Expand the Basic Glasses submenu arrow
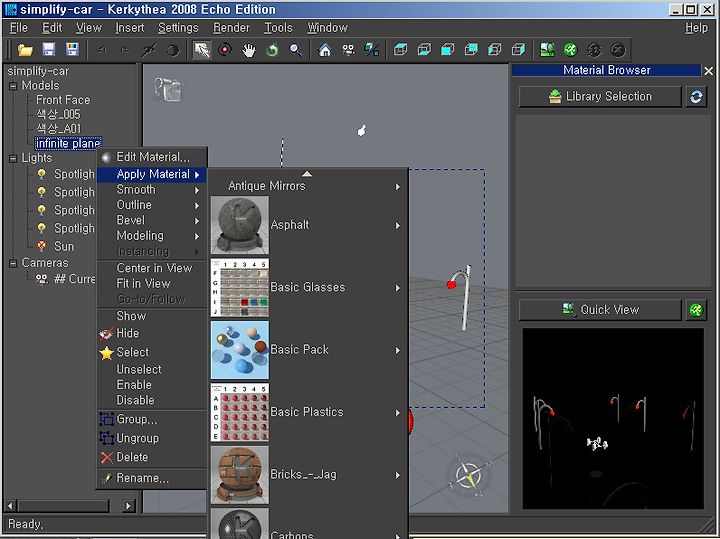 click(x=398, y=288)
